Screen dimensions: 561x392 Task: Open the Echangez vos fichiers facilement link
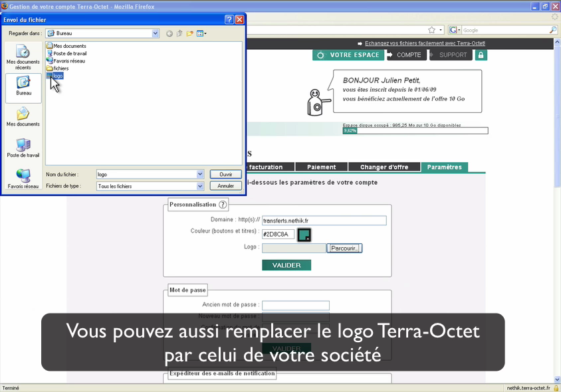(x=425, y=43)
